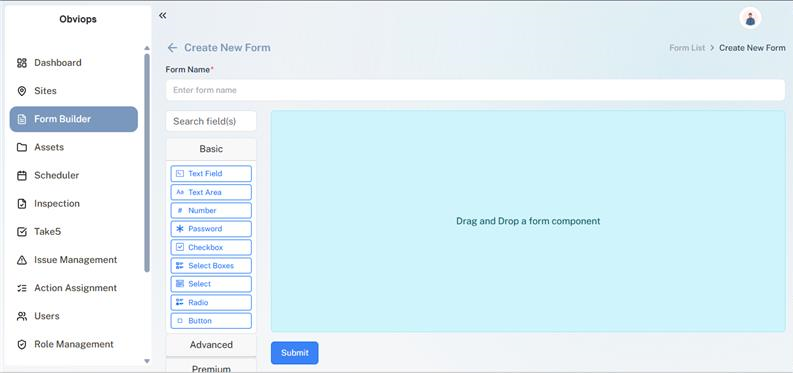Click the Checkbox component icon

pyautogui.click(x=180, y=247)
